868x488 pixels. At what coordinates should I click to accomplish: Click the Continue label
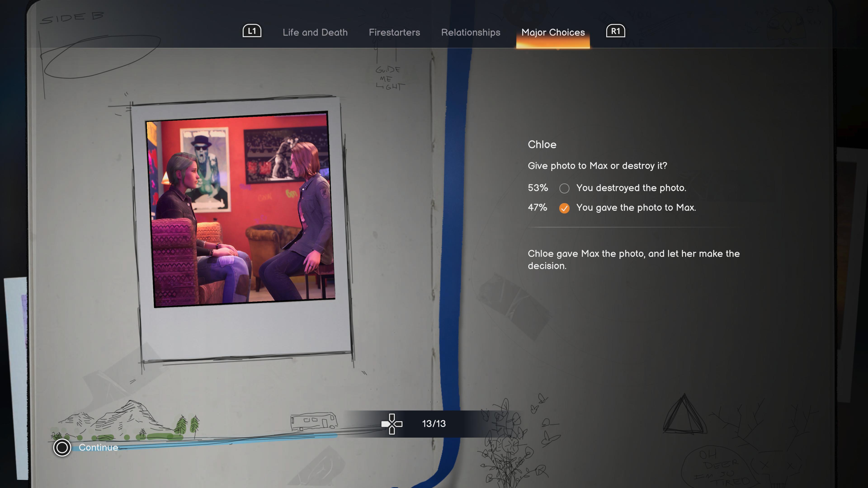(x=98, y=448)
